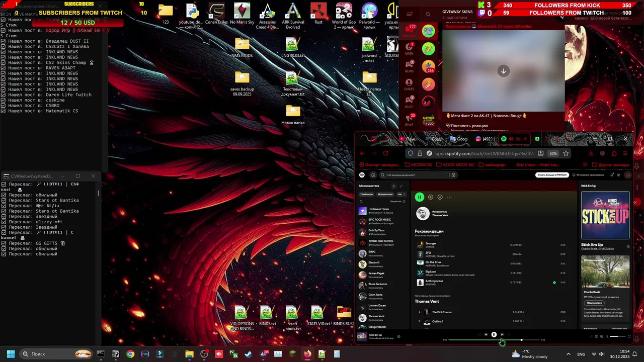The image size is (644, 362).
Task: Select the MAIN folder in Telegram
Action: 409,49
